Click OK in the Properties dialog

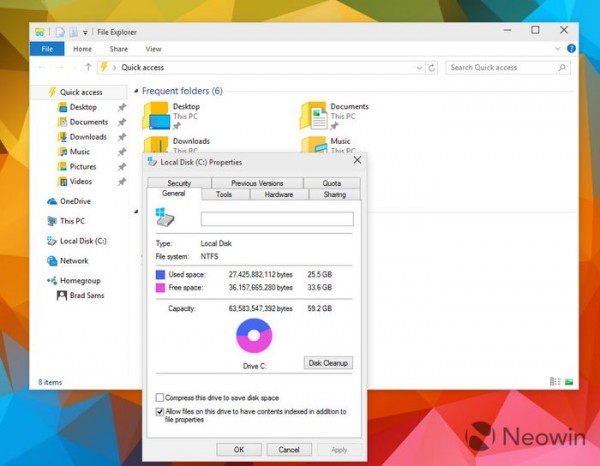pyautogui.click(x=239, y=450)
